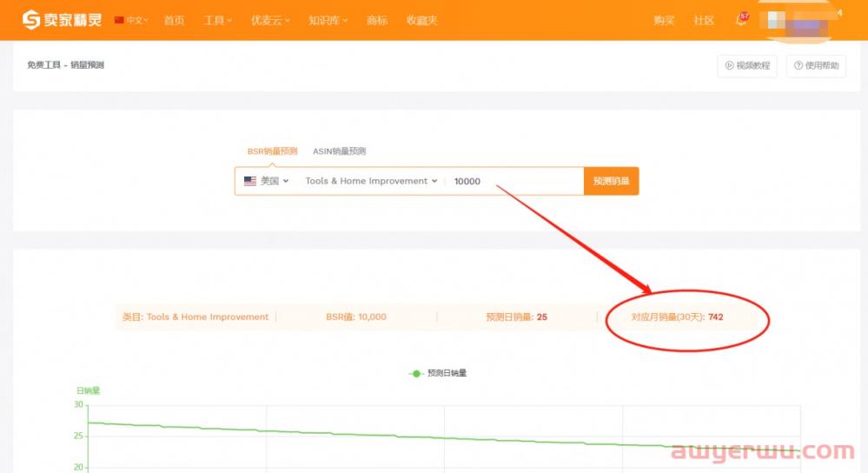Switch to the ASIN销量预测 tab

click(x=339, y=151)
